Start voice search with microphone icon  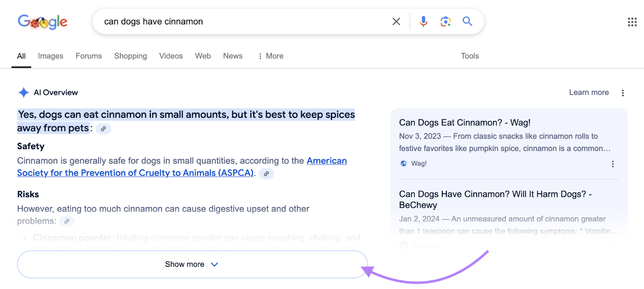coord(423,22)
